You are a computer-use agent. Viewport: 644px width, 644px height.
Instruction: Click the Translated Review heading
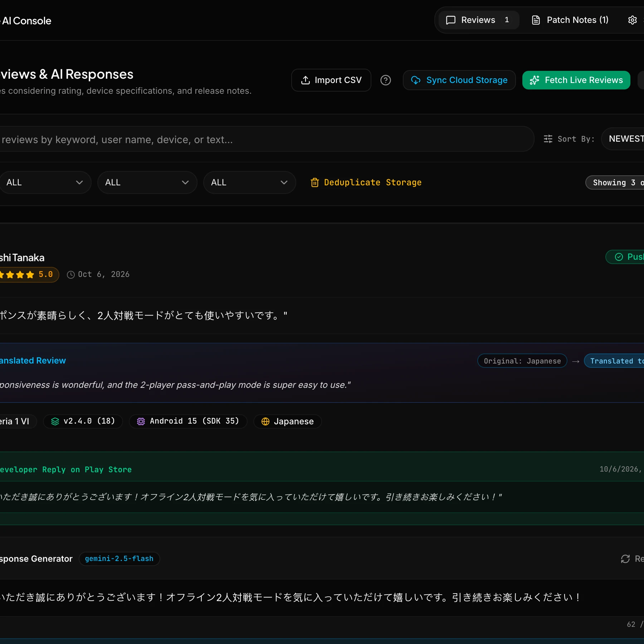pyautogui.click(x=33, y=360)
